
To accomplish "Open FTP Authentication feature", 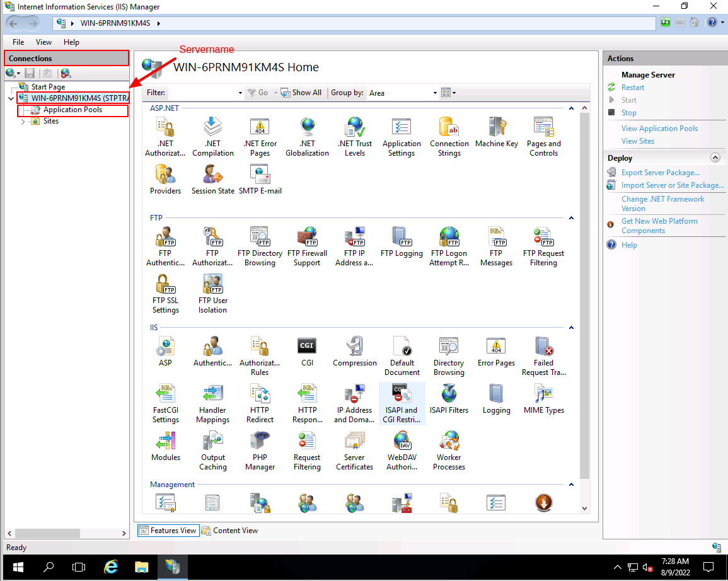I will 165,246.
